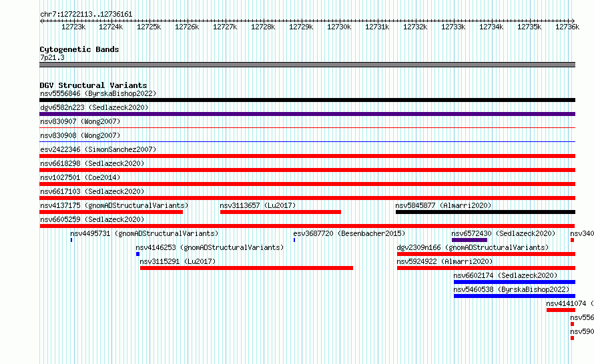
Task: Click the dgv6582n223 (Sedlazeck2020) label
Action: tap(94, 107)
